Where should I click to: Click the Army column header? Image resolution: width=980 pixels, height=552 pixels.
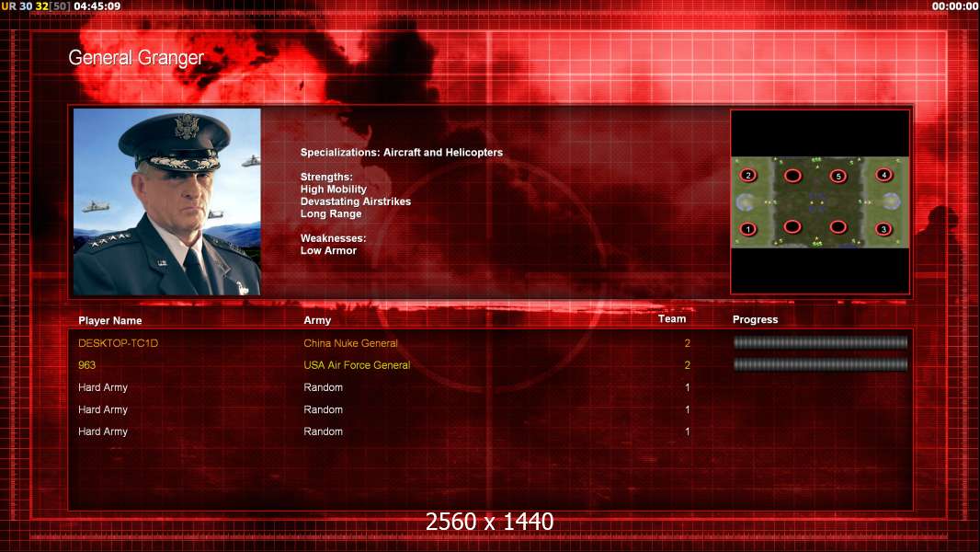pos(317,320)
